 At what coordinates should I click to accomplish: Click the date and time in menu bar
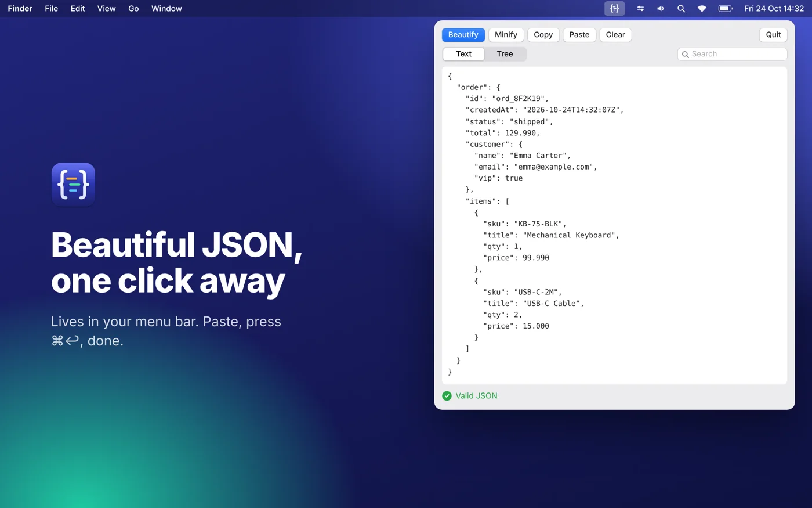pos(774,9)
